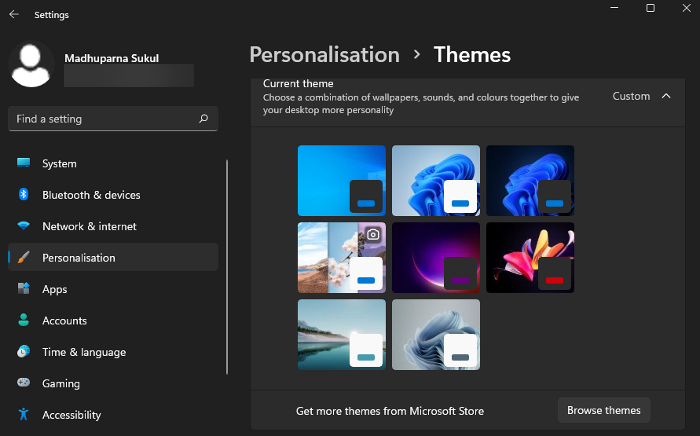Image resolution: width=700 pixels, height=436 pixels.
Task: Go to Network & internet
Action: (x=113, y=226)
